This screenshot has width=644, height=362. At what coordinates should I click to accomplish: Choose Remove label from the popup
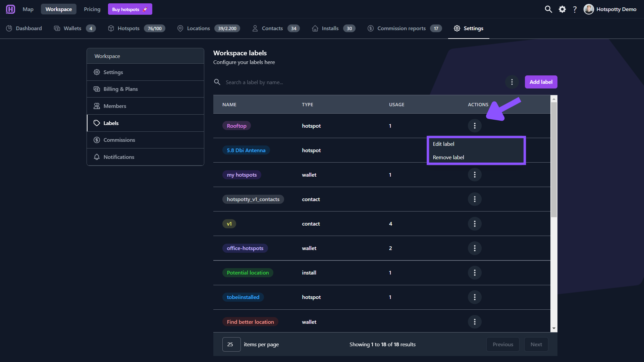pos(476,157)
